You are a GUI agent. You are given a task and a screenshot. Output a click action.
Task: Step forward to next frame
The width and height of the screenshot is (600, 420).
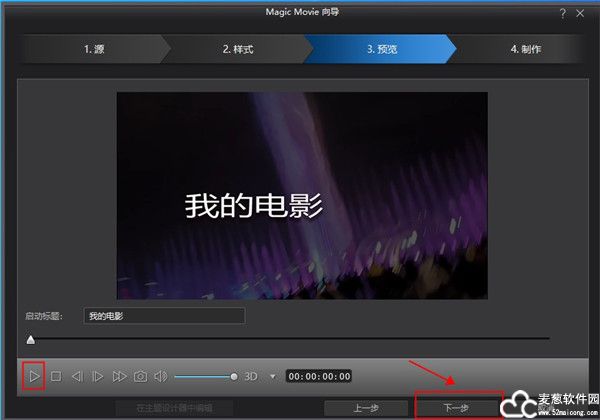pos(98,376)
